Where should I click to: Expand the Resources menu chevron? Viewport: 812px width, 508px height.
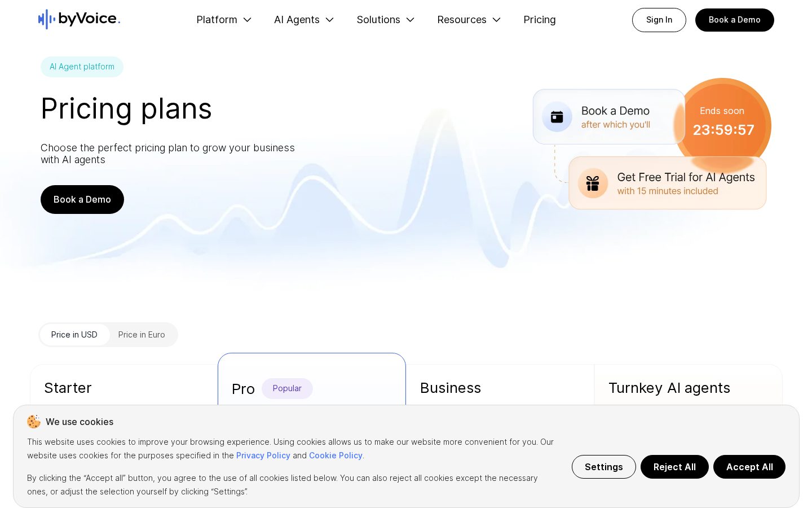pyautogui.click(x=497, y=20)
